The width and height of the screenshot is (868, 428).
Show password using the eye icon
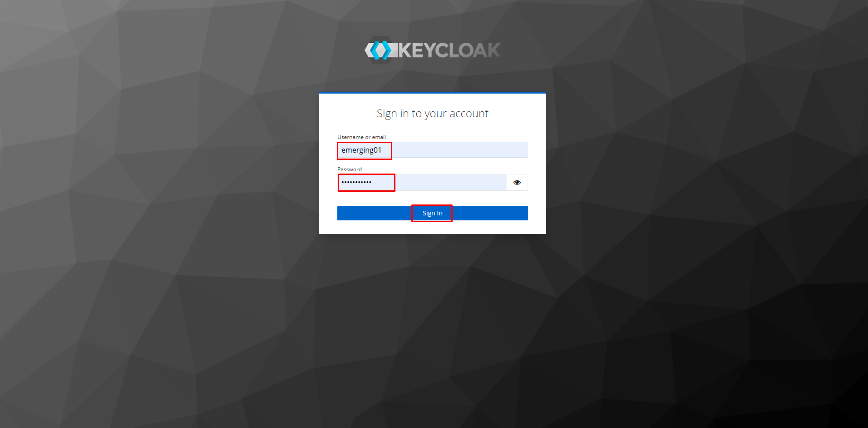coord(517,182)
